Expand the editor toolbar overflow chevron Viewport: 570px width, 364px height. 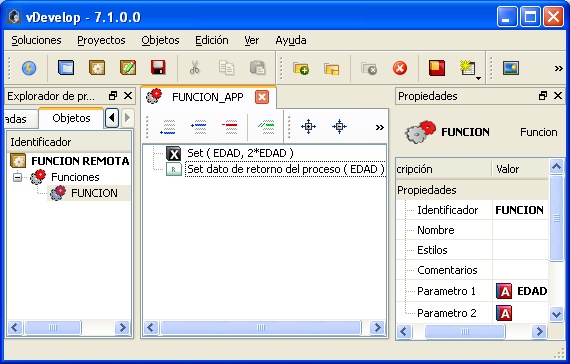(x=380, y=127)
